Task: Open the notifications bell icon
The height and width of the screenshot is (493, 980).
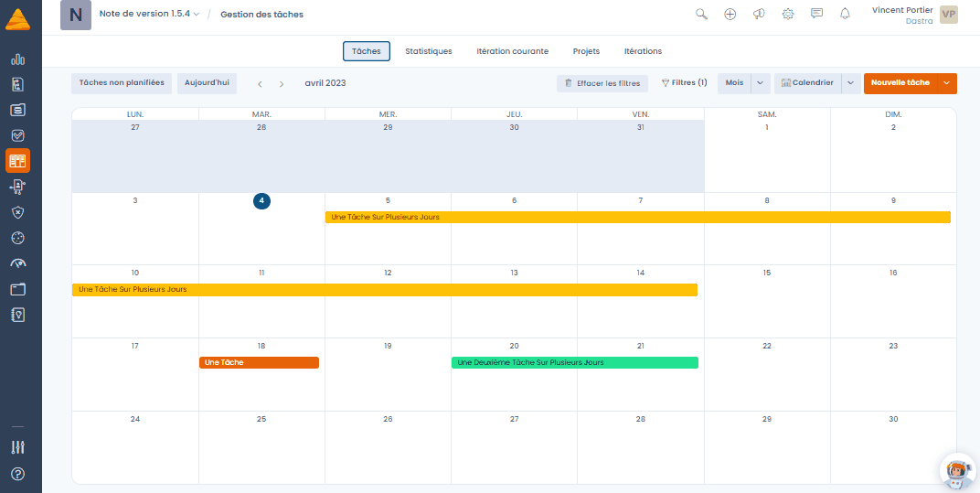Action: (x=845, y=14)
